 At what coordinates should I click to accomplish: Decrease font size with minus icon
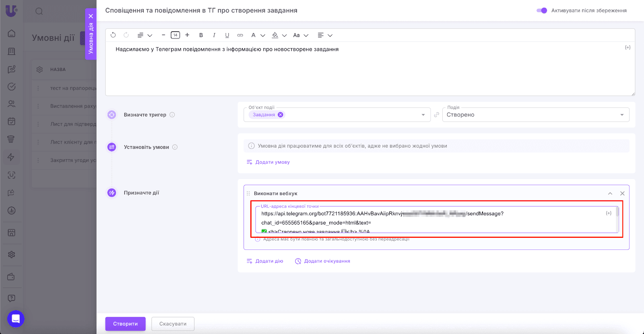click(163, 35)
